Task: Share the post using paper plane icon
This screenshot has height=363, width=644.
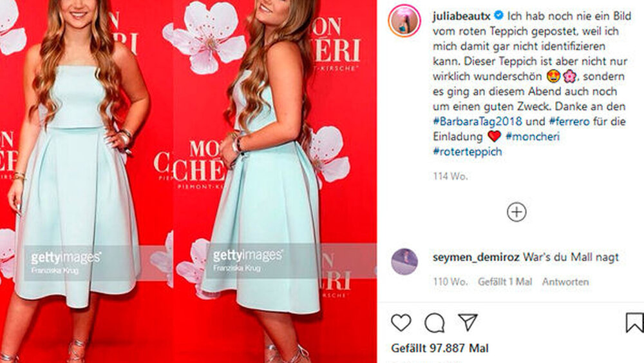Action: (x=468, y=322)
